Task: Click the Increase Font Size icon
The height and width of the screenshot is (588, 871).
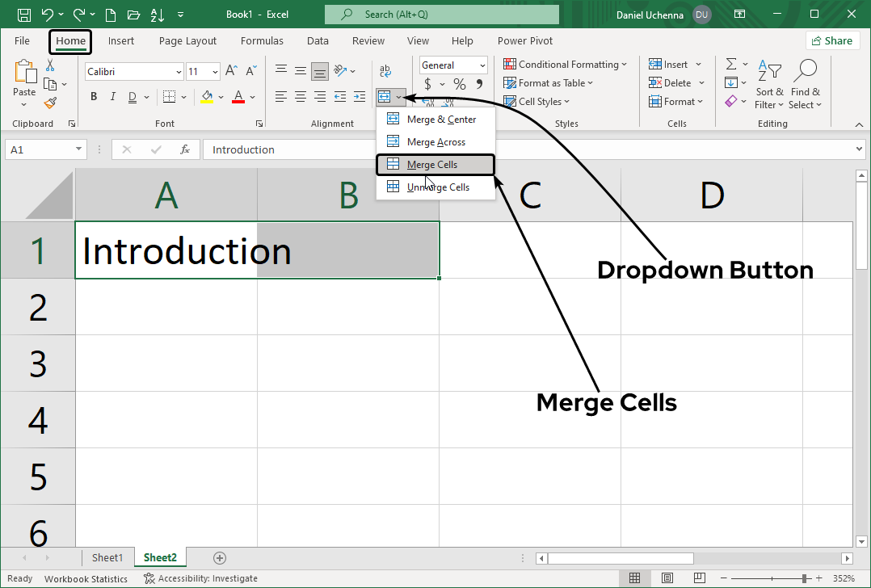Action: point(231,71)
